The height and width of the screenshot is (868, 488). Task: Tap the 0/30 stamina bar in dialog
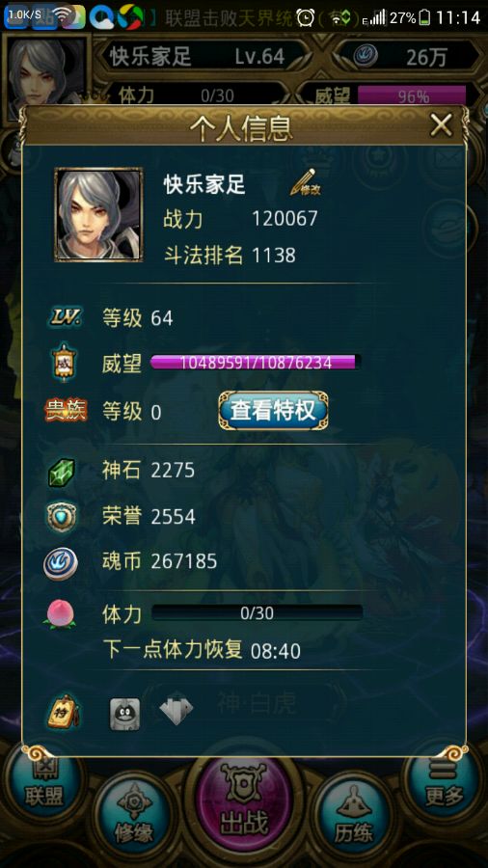point(258,612)
